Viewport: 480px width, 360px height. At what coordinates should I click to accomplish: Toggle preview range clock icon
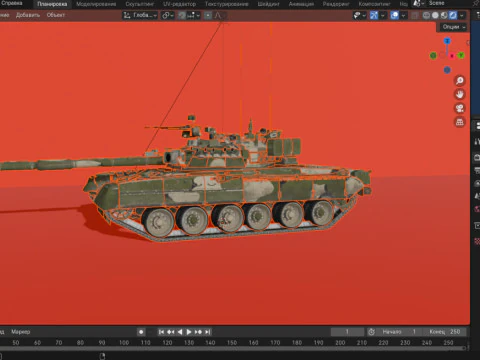click(371, 332)
